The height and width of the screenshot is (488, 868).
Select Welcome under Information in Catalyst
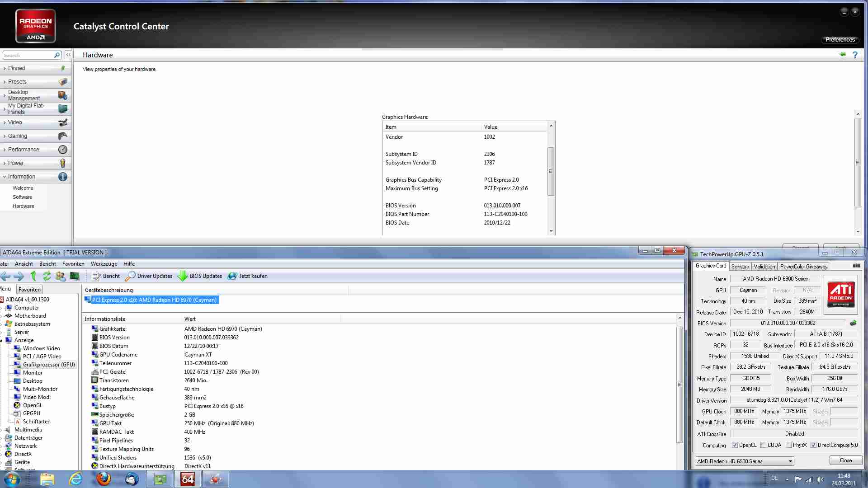(23, 188)
